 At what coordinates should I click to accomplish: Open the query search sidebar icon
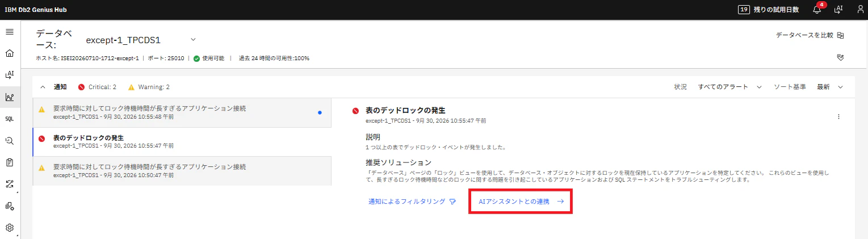[9, 140]
